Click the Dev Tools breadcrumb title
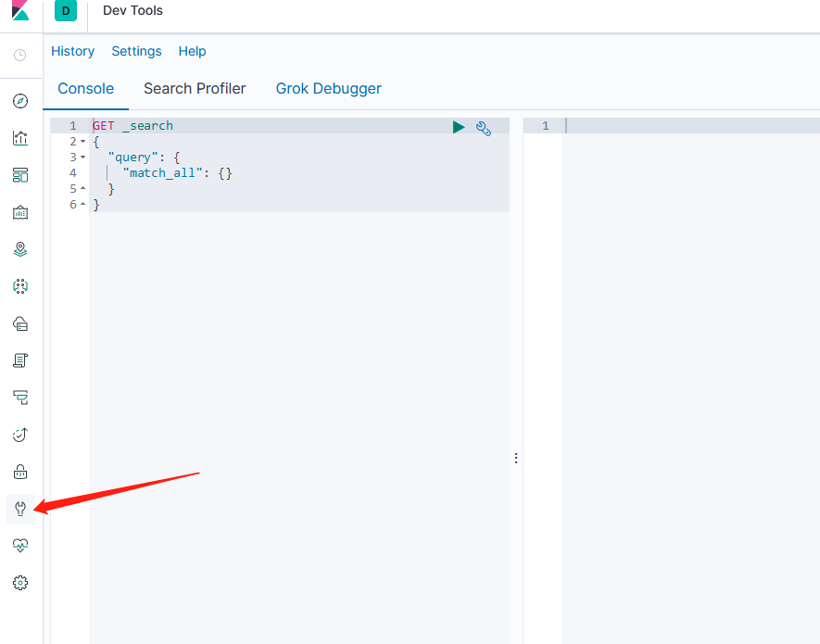The width and height of the screenshot is (820, 644). pos(132,10)
